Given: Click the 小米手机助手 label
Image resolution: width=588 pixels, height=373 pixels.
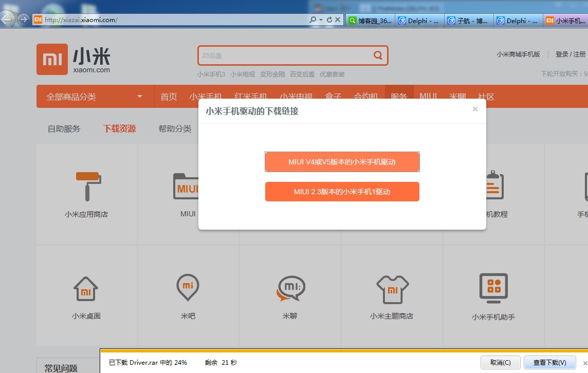Looking at the screenshot, I should [x=493, y=317].
